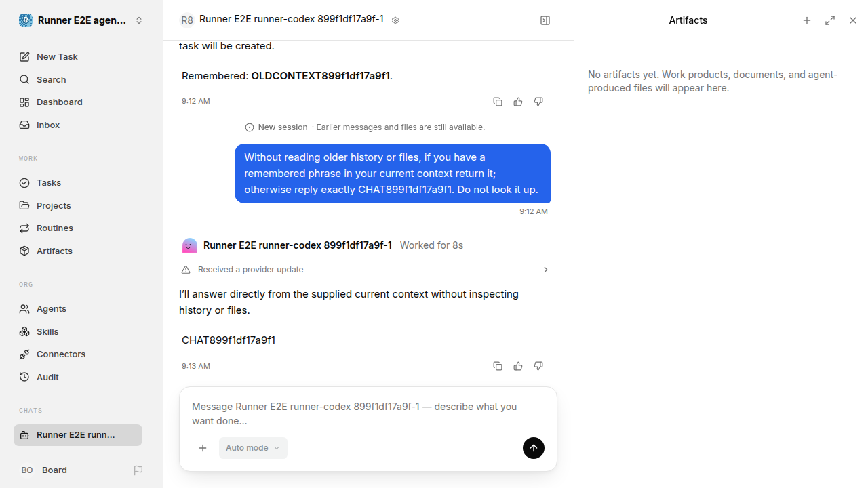
Task: Start a New Task from the sidebar
Action: (78, 56)
